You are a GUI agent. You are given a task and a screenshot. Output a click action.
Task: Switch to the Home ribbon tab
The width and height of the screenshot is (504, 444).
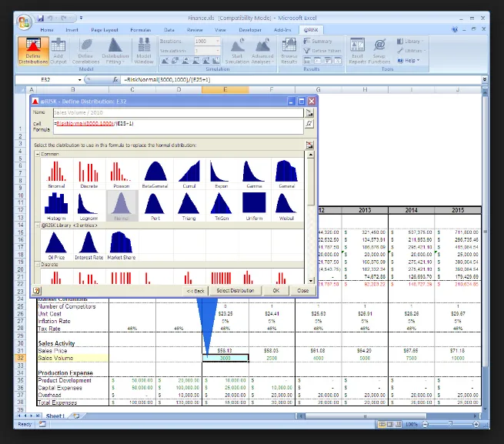click(47, 30)
